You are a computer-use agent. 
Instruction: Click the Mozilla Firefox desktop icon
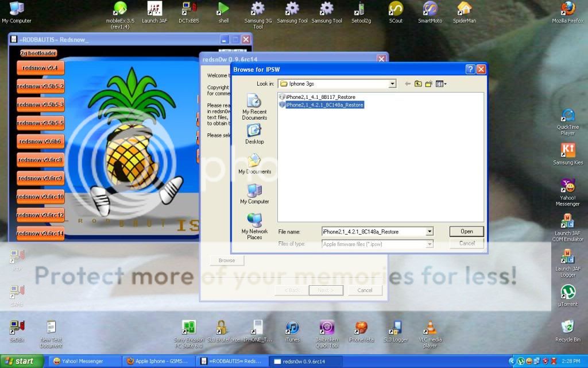pos(568,12)
